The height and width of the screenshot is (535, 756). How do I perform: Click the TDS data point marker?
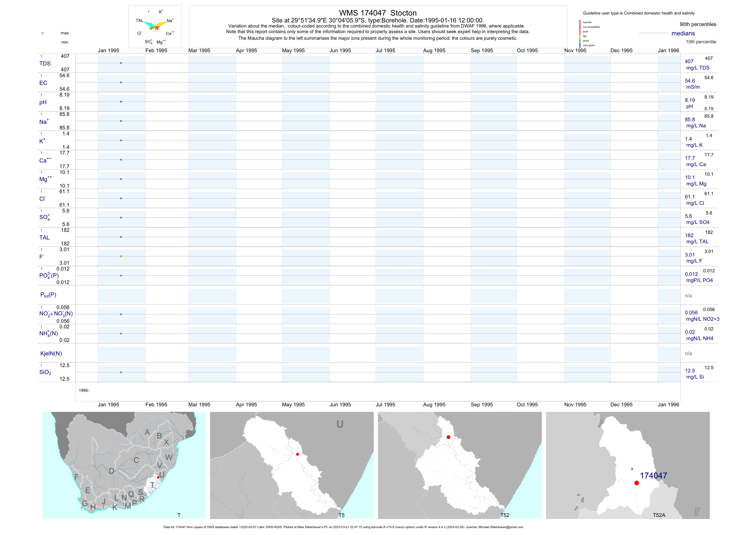pyautogui.click(x=121, y=63)
